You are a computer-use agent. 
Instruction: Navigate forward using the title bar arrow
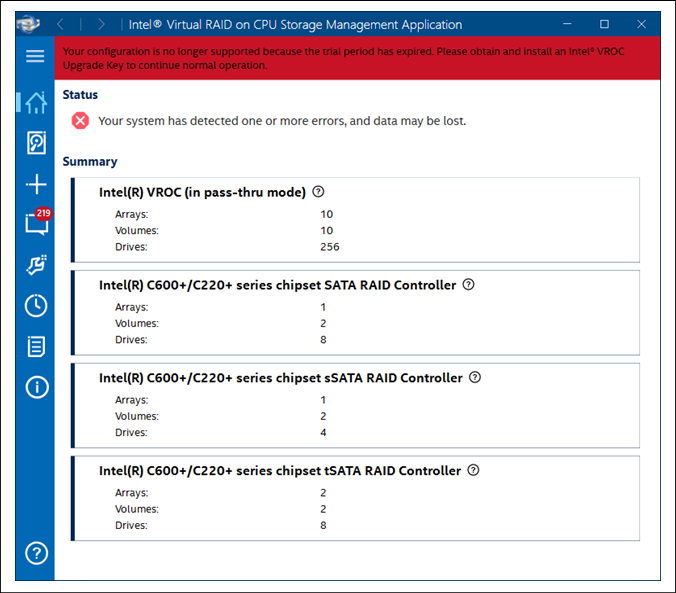[x=100, y=24]
